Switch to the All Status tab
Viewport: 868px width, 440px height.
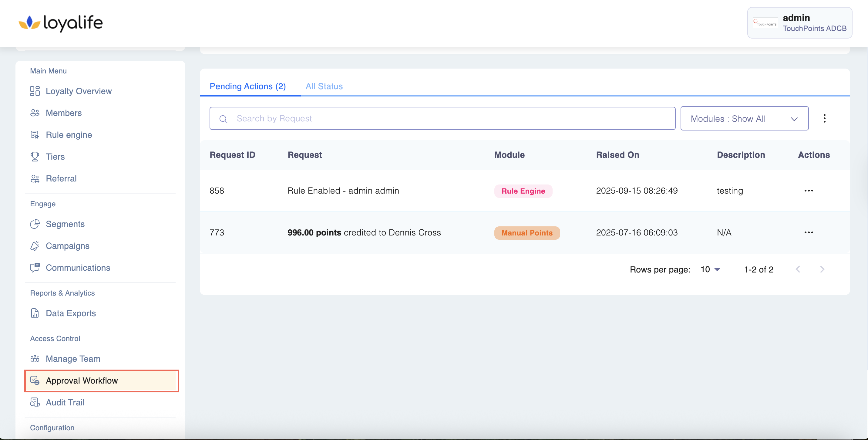(x=324, y=86)
